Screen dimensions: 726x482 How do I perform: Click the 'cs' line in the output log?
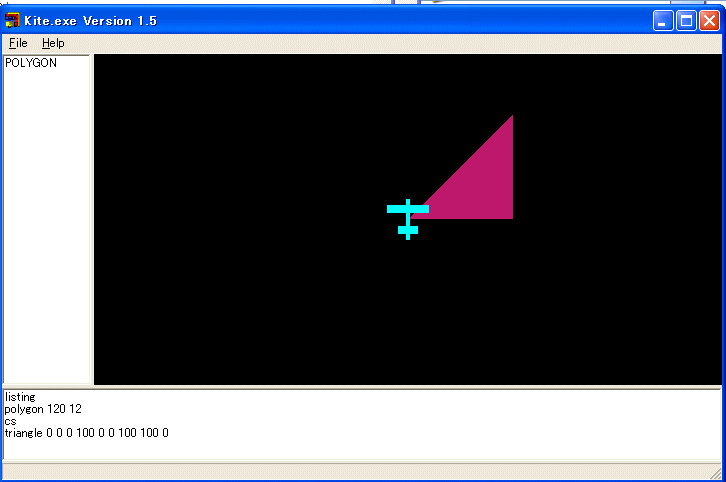click(x=10, y=421)
